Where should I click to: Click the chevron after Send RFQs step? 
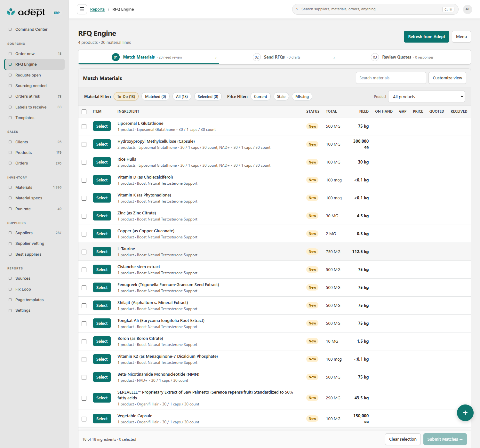334,58
